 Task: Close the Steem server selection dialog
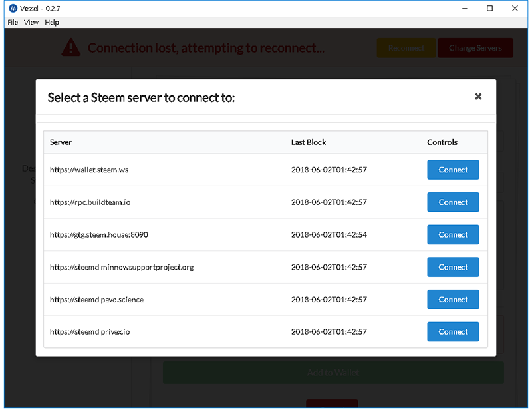tap(478, 97)
